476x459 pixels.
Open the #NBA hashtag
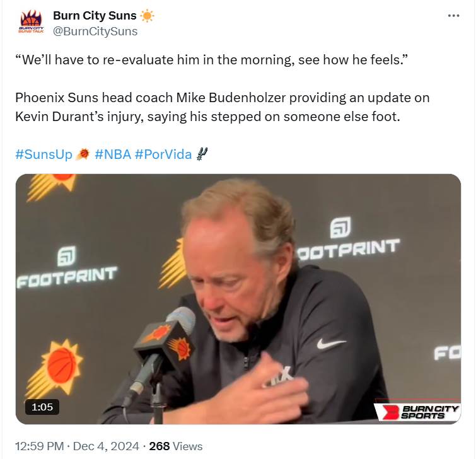[113, 154]
